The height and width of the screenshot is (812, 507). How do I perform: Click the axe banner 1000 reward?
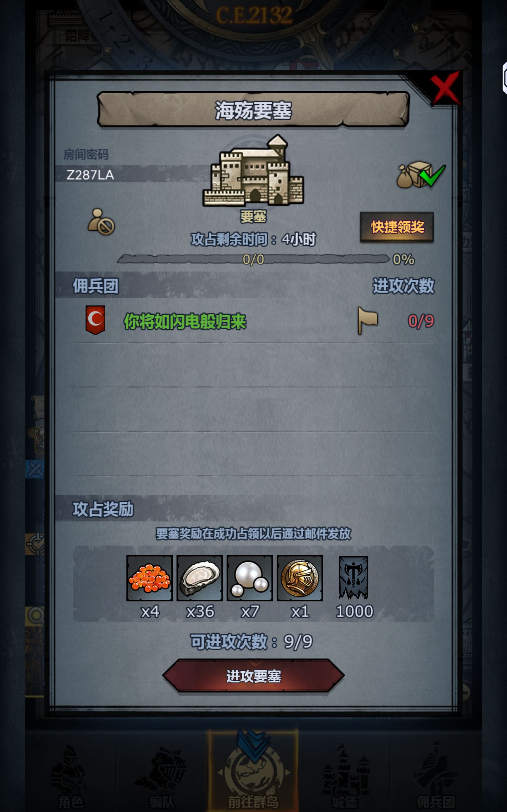(x=353, y=578)
